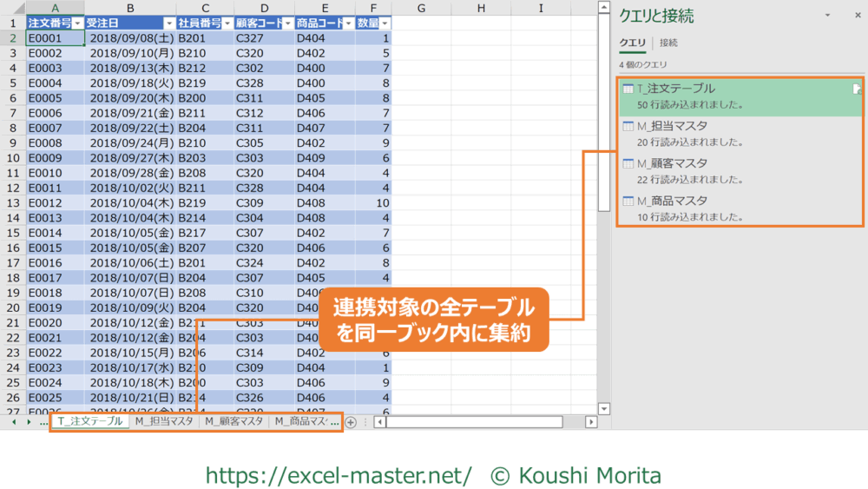Click the T_注文テーブル query table icon

point(628,89)
